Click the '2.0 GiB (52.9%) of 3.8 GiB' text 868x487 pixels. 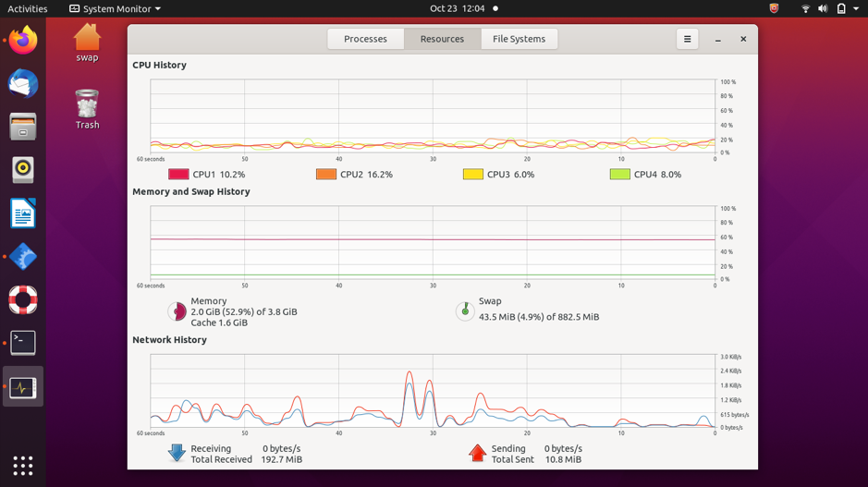(x=244, y=311)
